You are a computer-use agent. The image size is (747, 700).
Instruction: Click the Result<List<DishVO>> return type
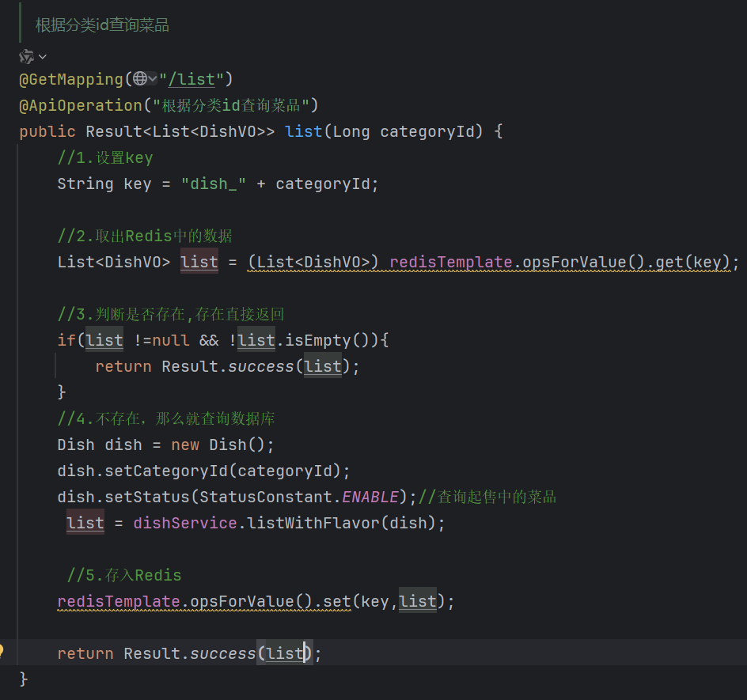tap(180, 131)
